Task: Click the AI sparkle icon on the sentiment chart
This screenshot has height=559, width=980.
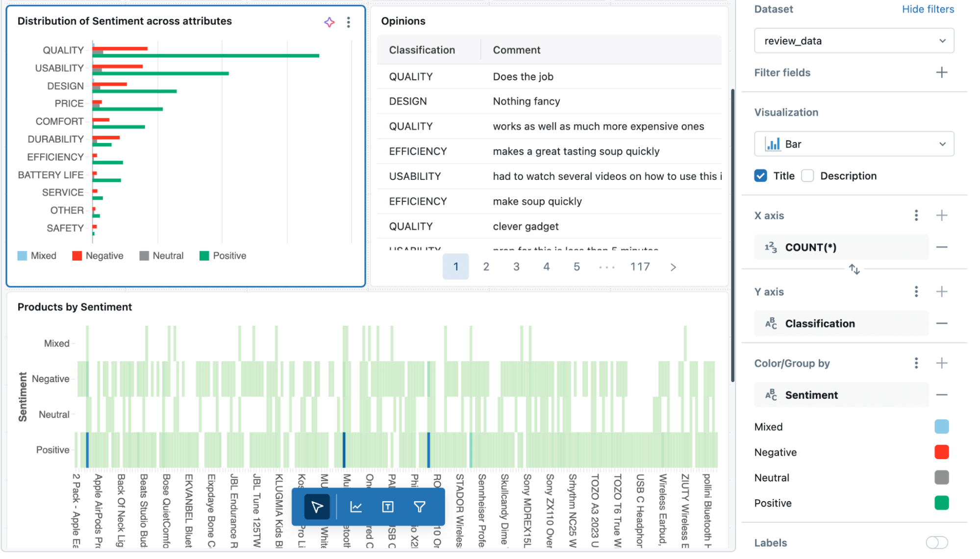Action: (329, 22)
